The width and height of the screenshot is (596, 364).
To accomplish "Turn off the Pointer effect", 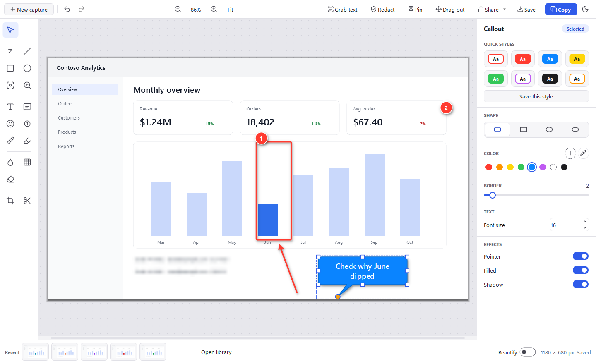I will pyautogui.click(x=581, y=256).
